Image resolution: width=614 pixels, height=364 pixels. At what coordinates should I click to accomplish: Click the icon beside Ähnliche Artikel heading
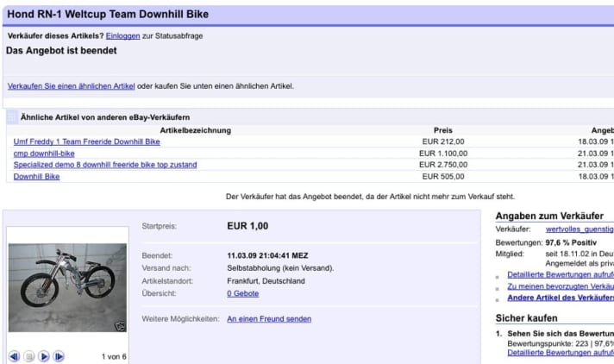pos(12,116)
